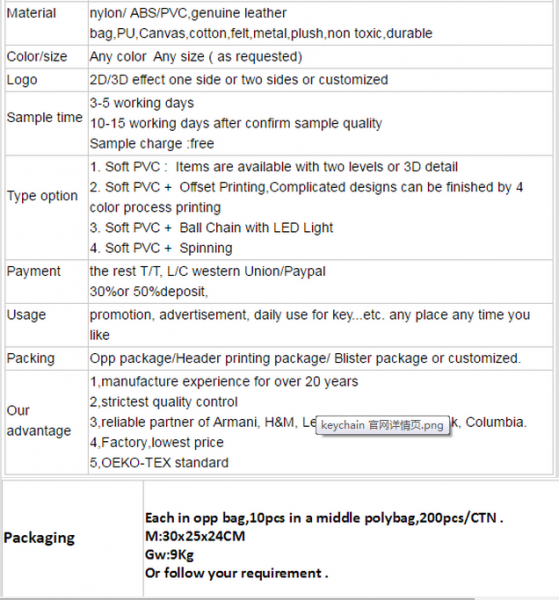
Task: Click the Sample time label
Action: click(44, 117)
